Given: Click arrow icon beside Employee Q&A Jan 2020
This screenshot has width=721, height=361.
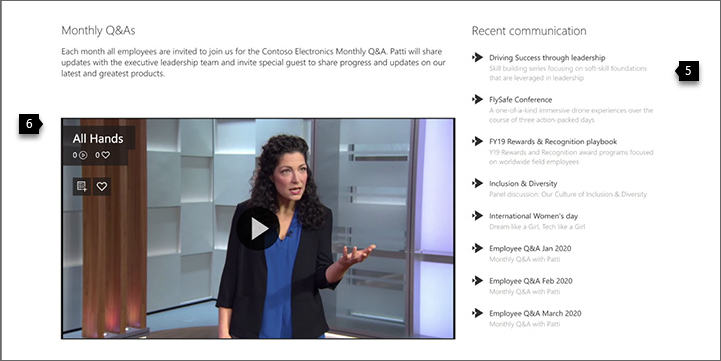Looking at the screenshot, I should [477, 248].
